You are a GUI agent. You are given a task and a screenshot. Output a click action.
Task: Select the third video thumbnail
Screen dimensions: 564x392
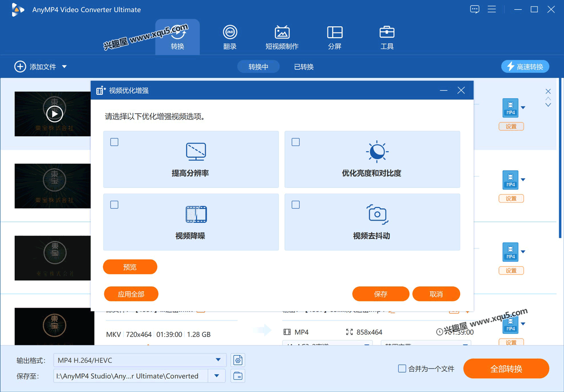click(53, 258)
